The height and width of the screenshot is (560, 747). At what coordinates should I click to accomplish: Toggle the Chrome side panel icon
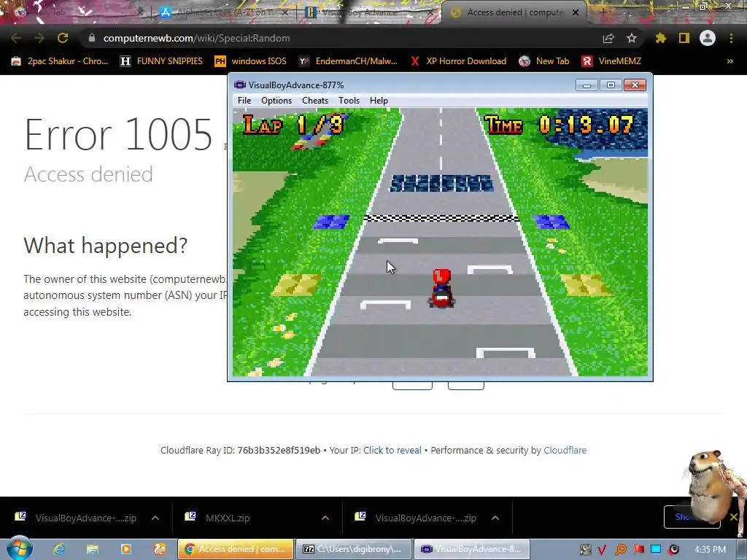[684, 38]
